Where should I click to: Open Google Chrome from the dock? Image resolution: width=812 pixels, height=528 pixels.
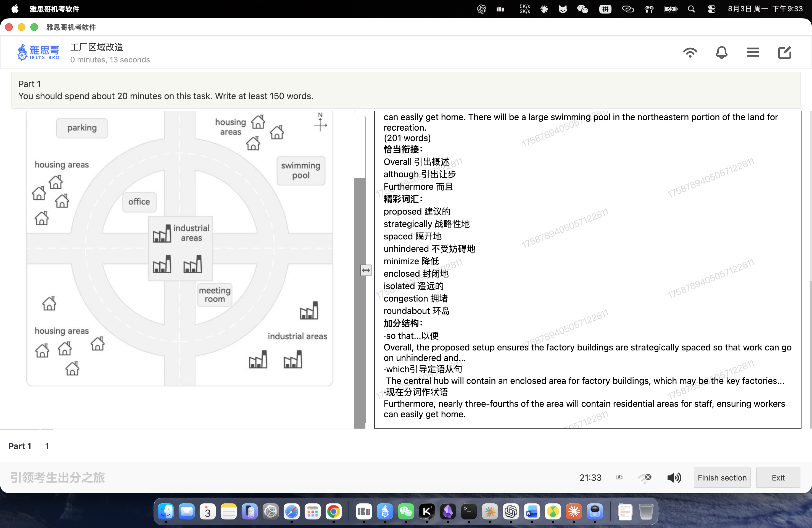click(x=333, y=511)
